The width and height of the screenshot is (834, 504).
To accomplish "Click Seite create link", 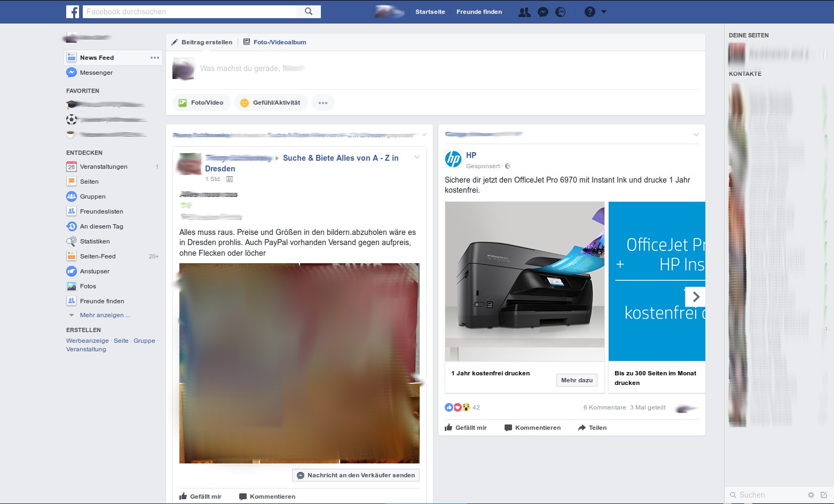I will point(121,341).
